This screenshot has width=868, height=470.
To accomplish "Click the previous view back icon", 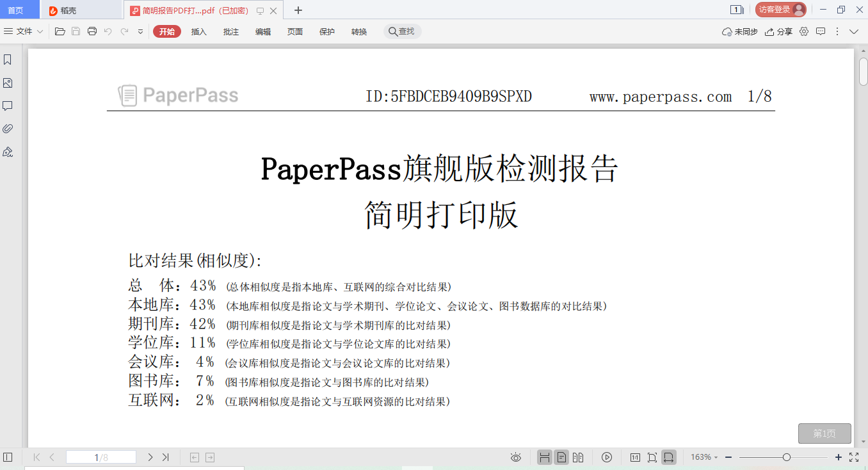I will (x=195, y=457).
